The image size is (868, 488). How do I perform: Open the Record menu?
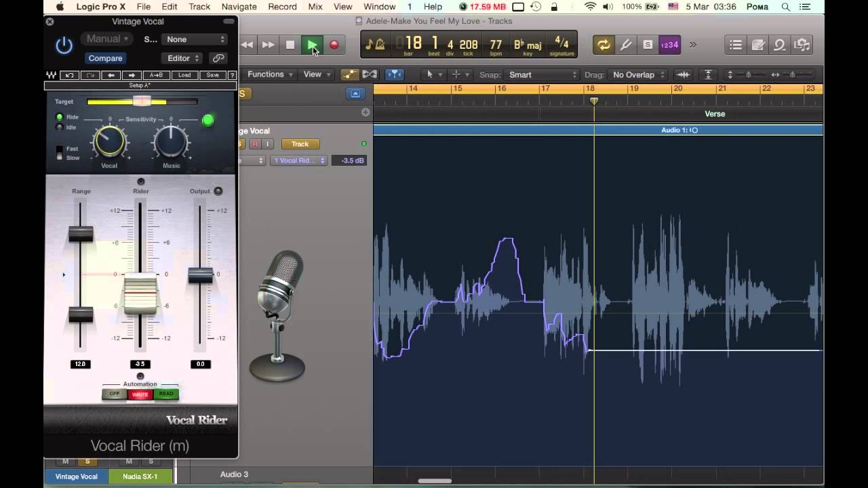click(x=282, y=7)
